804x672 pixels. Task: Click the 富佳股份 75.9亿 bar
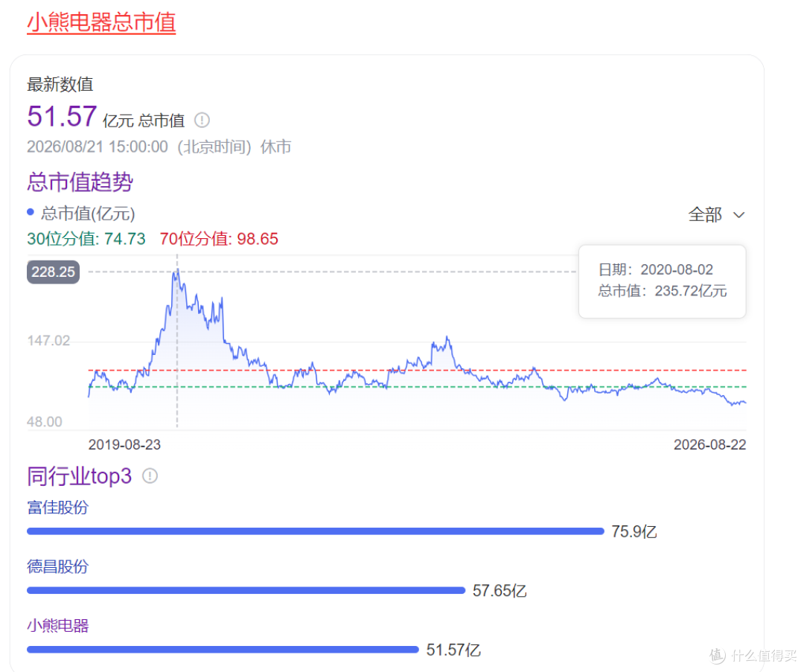(316, 531)
